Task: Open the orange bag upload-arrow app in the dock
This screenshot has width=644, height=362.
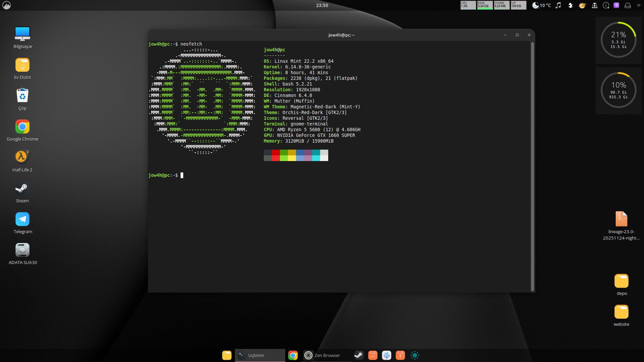Action: (400, 355)
